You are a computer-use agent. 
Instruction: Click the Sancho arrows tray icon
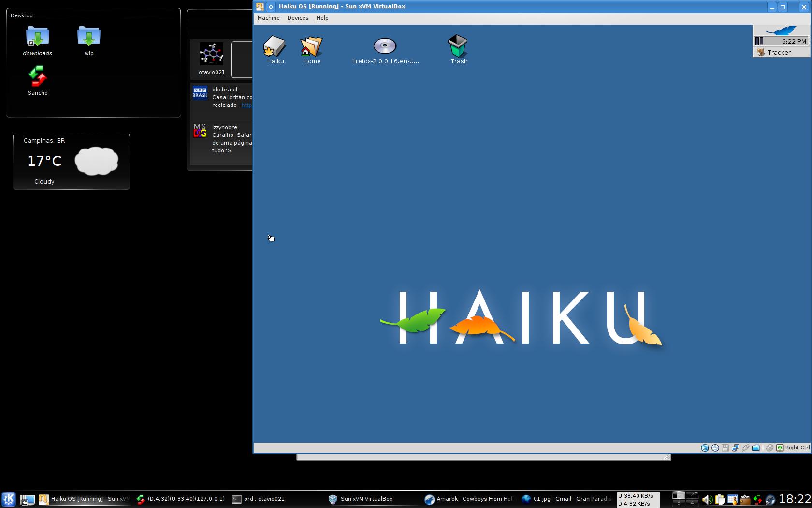pos(757,500)
